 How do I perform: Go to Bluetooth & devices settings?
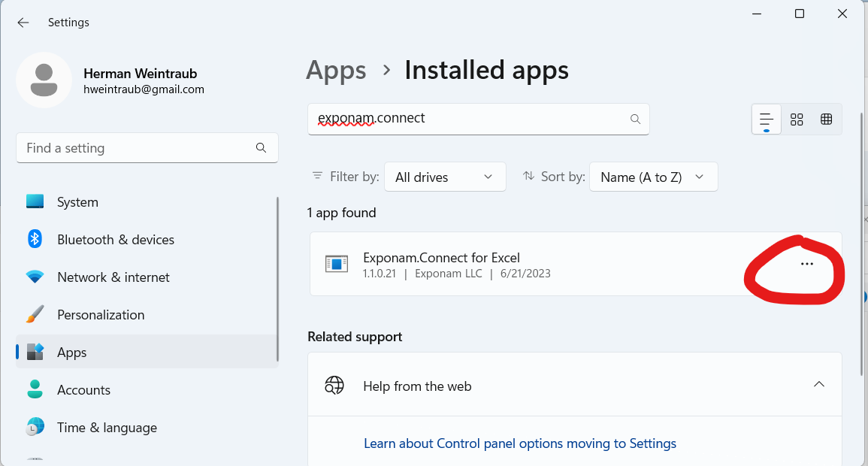(x=115, y=240)
